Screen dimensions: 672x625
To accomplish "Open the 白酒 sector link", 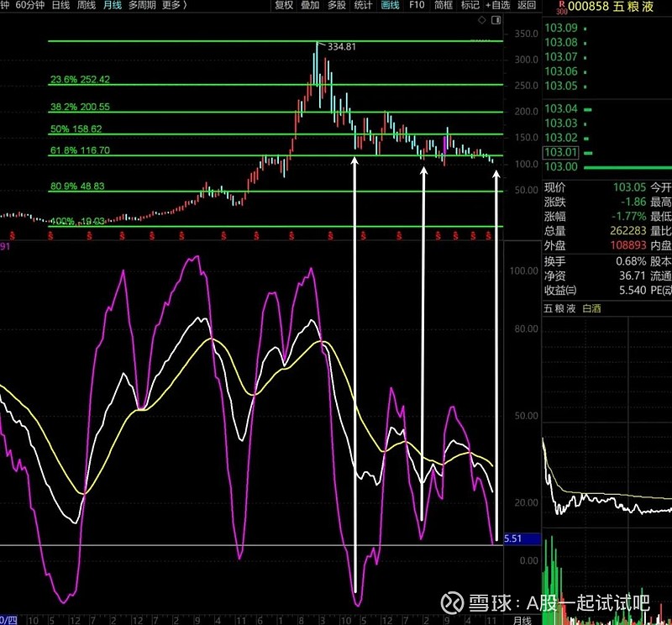I will pos(591,308).
